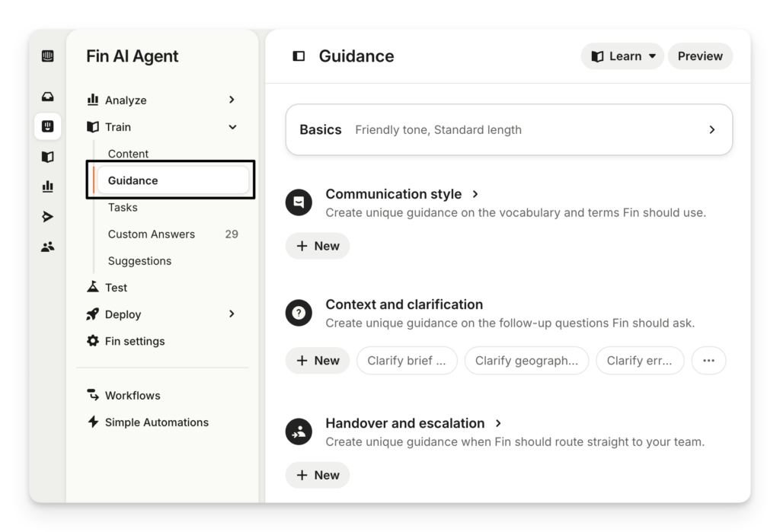The width and height of the screenshot is (780, 532).
Task: Collapse the Train section chevron
Action: (x=232, y=127)
